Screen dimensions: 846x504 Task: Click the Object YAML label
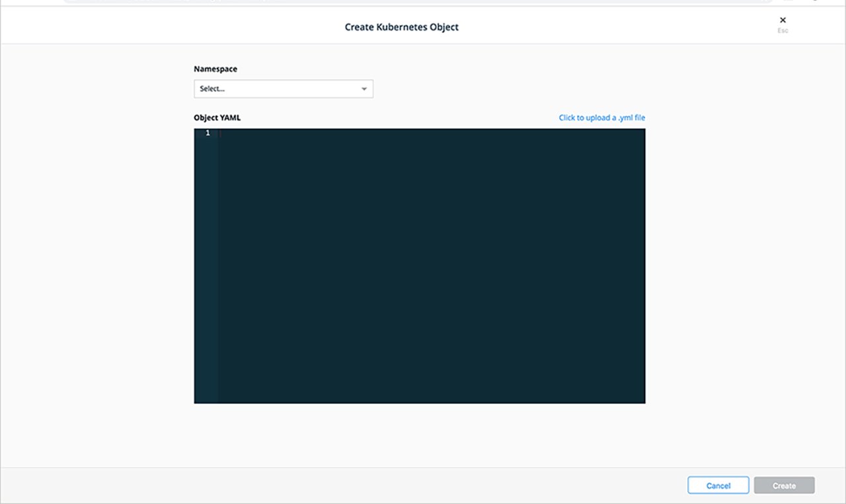217,118
